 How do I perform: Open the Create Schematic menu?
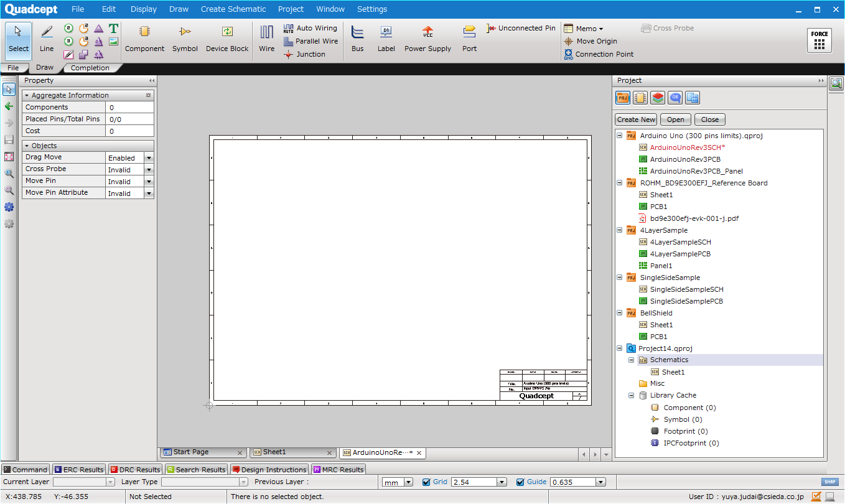233,9
